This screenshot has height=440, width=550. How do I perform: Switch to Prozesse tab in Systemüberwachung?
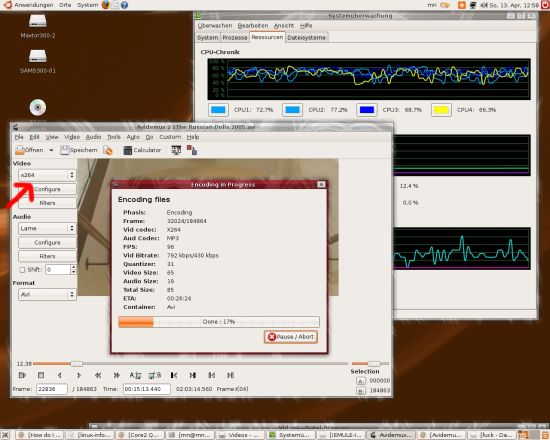click(235, 38)
